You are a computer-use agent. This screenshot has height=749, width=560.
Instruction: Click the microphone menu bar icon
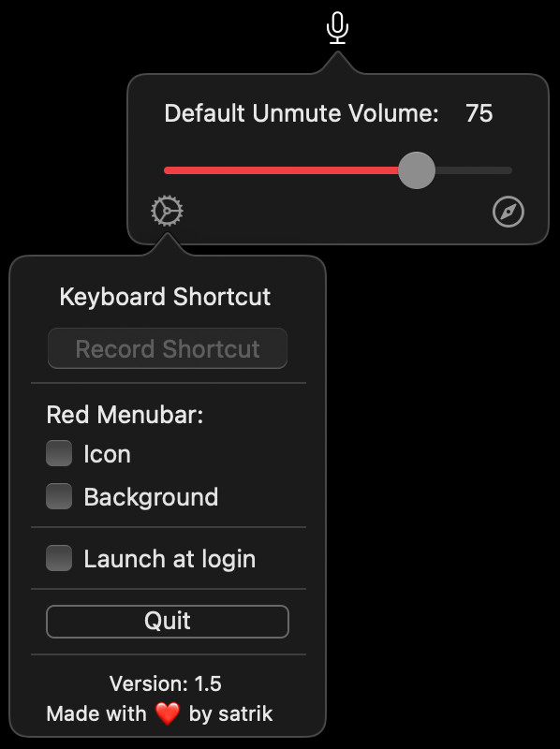pyautogui.click(x=337, y=28)
